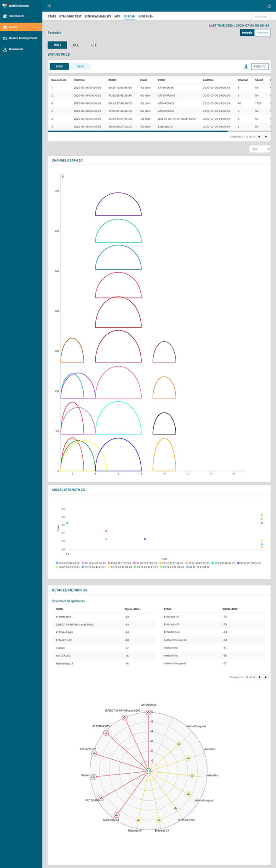Viewport: 276px width, 868px height.
Task: Click the History button
Action: [x=261, y=17]
